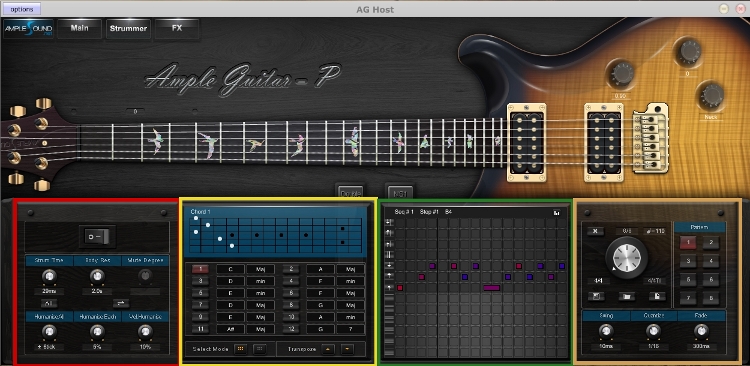Click the Quantize 1/16 value field
Viewport: 750px width, 366px height.
[653, 347]
